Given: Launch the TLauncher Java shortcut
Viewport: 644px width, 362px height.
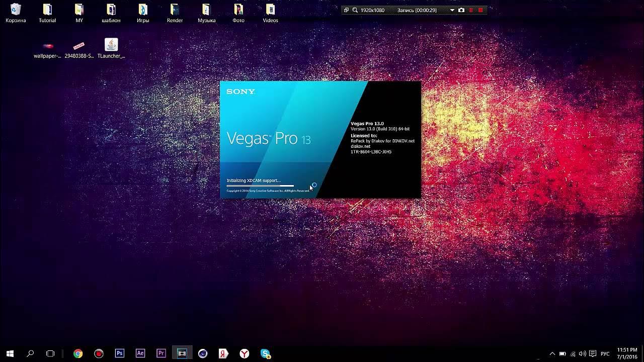Looking at the screenshot, I should [111, 49].
